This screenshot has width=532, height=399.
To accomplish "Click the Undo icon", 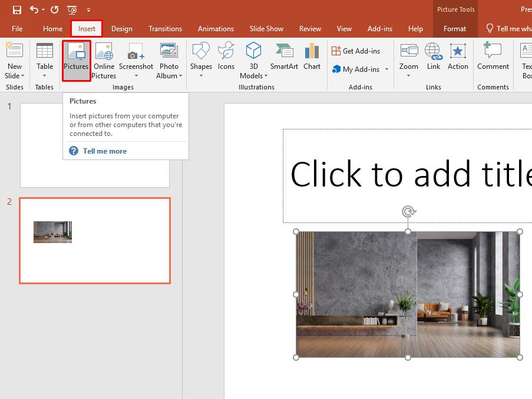I will click(34, 9).
